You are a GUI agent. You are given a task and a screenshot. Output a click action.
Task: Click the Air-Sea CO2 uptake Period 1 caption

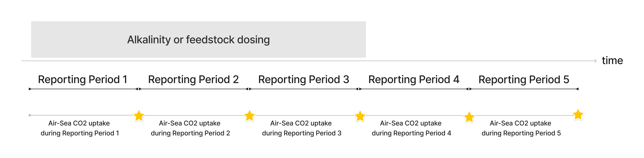(x=79, y=128)
